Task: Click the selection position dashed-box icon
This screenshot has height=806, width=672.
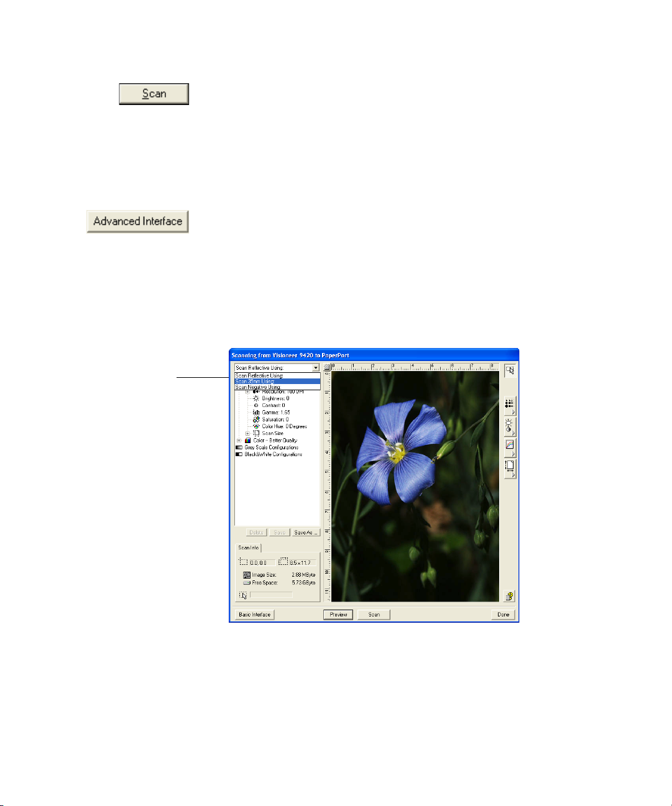Action: pyautogui.click(x=243, y=562)
